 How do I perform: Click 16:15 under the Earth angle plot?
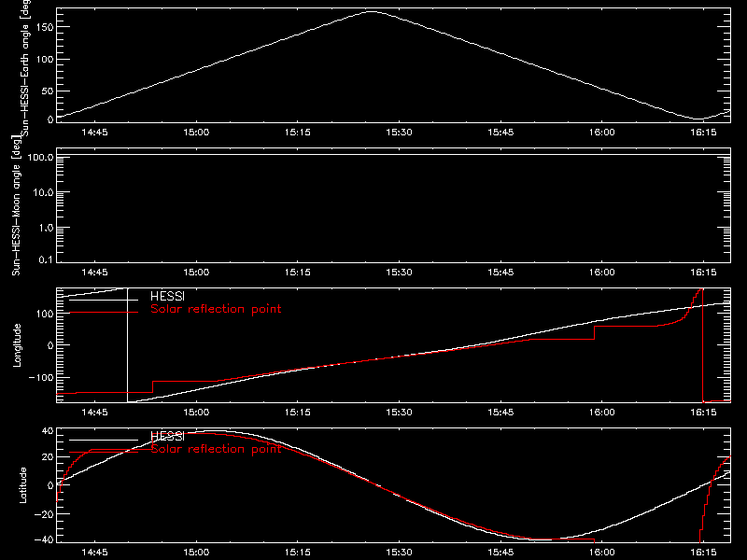703,133
